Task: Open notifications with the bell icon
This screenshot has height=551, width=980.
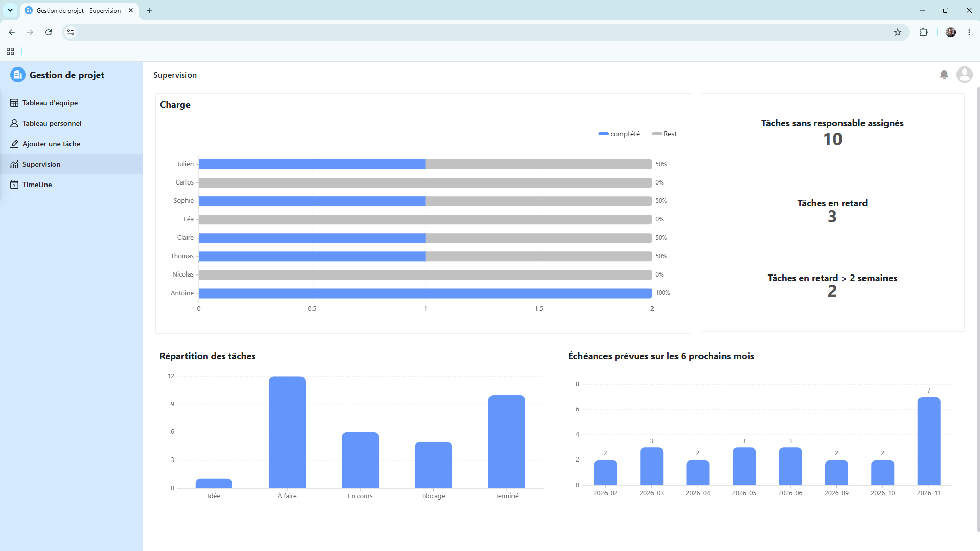Action: (944, 75)
